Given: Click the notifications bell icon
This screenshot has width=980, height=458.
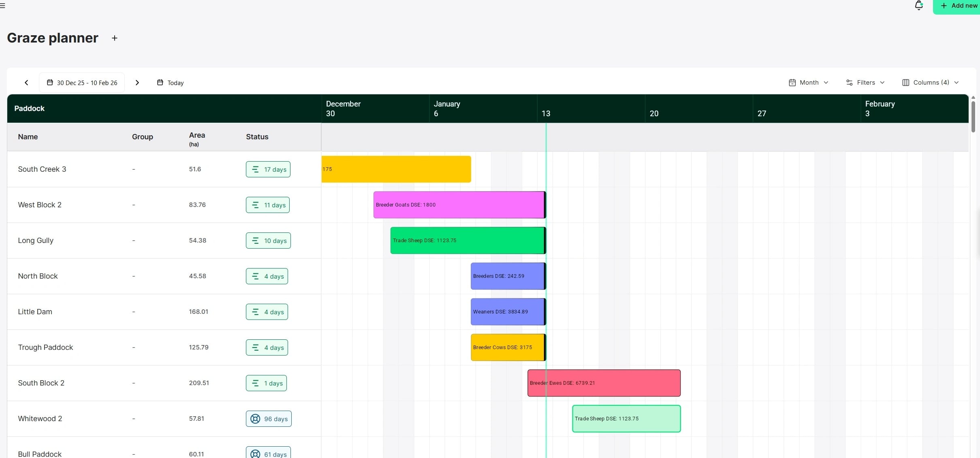Looking at the screenshot, I should point(918,6).
